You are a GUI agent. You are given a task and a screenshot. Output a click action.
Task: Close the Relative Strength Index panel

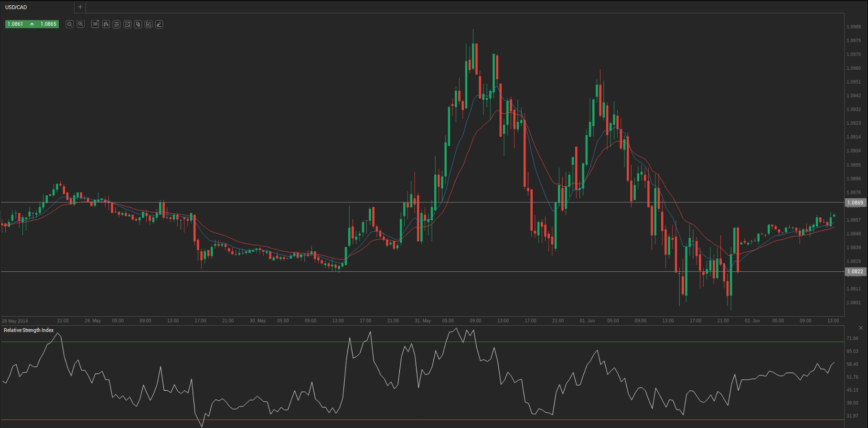pyautogui.click(x=860, y=328)
